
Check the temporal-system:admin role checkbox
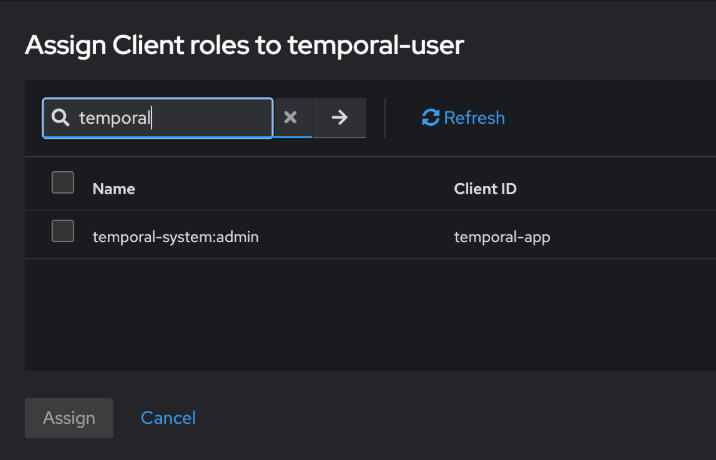tap(63, 231)
